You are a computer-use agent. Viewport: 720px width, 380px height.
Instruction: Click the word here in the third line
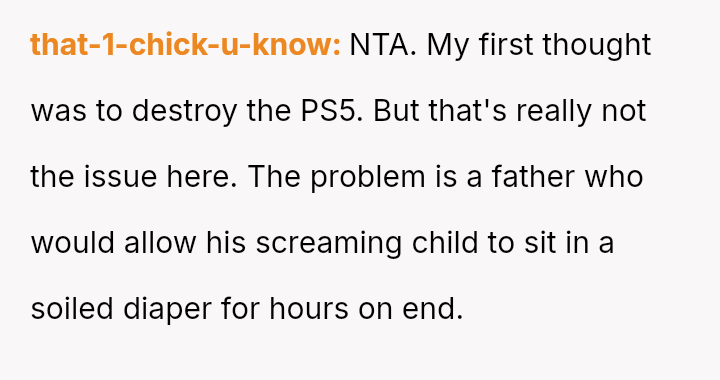(x=202, y=177)
